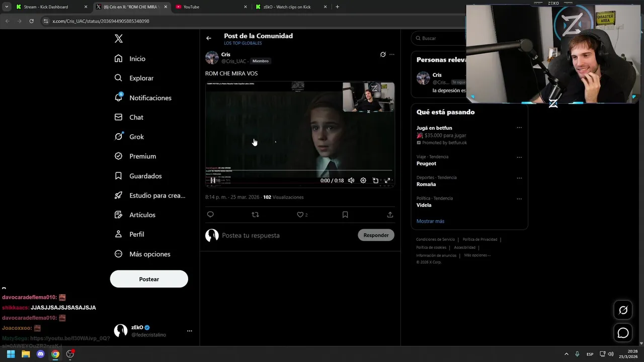This screenshot has width=644, height=362.
Task: Open Cris's profile avatar on the post
Action: [x=212, y=57]
